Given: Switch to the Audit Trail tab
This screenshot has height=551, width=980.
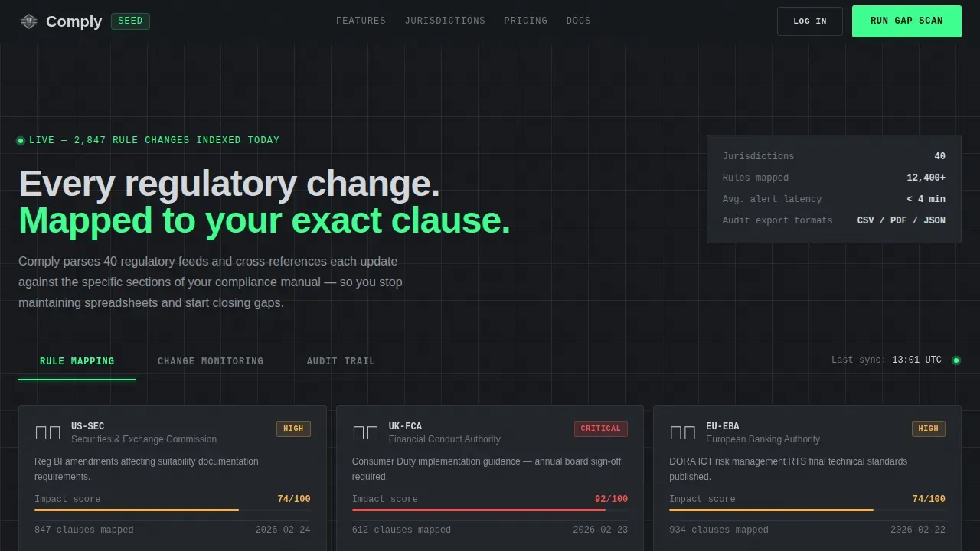Looking at the screenshot, I should (x=341, y=361).
